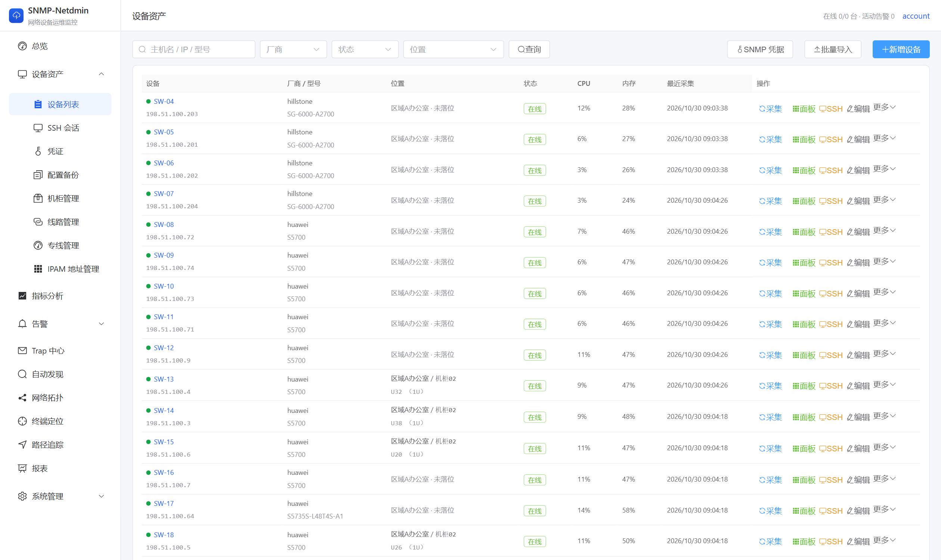Screen dimensions: 941x560
Task: Open 面板 panel for SW-13
Action: pyautogui.click(x=804, y=386)
